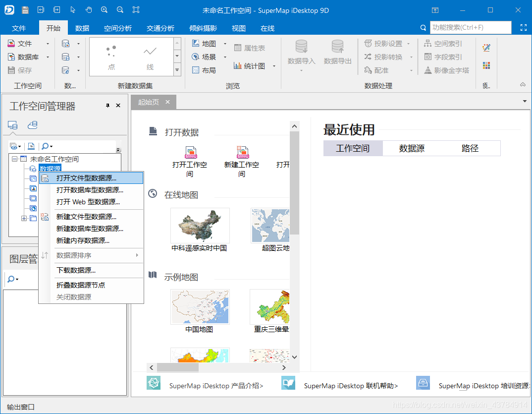The height and width of the screenshot is (414, 532).
Task: Close the 起始页 tab
Action: 167,102
